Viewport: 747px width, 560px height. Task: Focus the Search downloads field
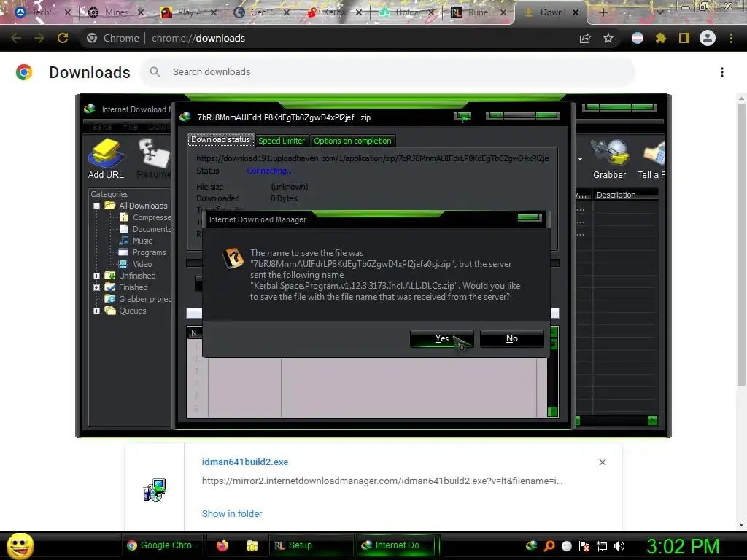click(387, 72)
